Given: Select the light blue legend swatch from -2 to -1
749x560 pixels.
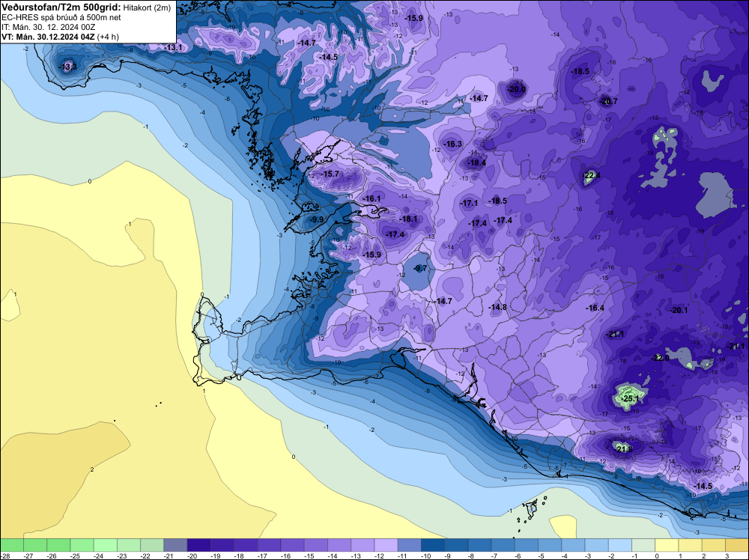Looking at the screenshot, I should 620,545.
